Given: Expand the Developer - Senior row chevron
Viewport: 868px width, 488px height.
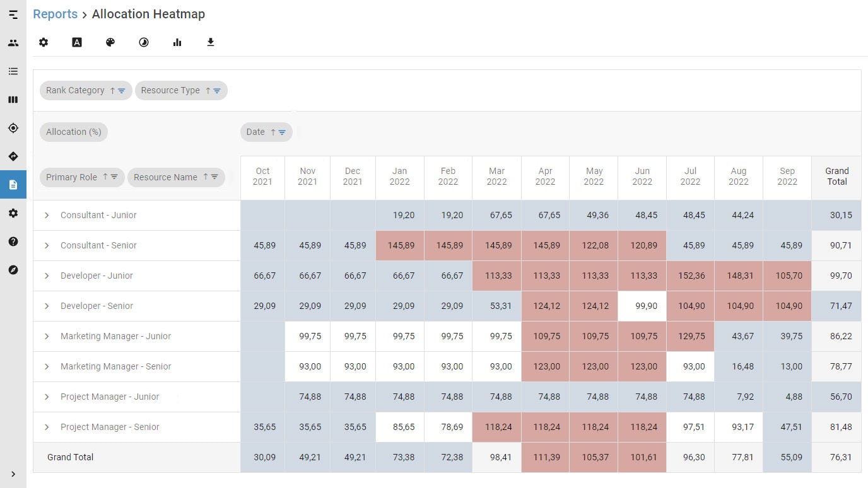Looking at the screenshot, I should pyautogui.click(x=46, y=306).
